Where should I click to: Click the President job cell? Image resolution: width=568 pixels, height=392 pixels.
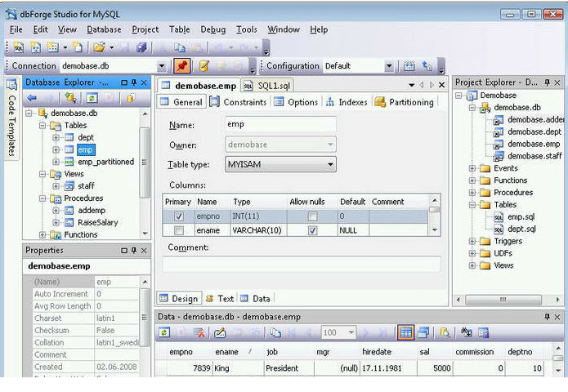(288, 368)
